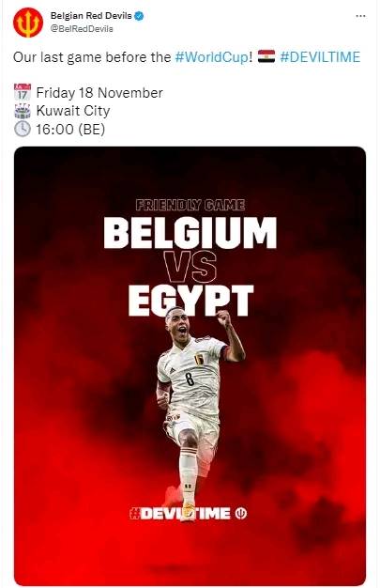Click the FRIENDLY GAME heading on poster
The height and width of the screenshot is (588, 380).
click(x=190, y=205)
